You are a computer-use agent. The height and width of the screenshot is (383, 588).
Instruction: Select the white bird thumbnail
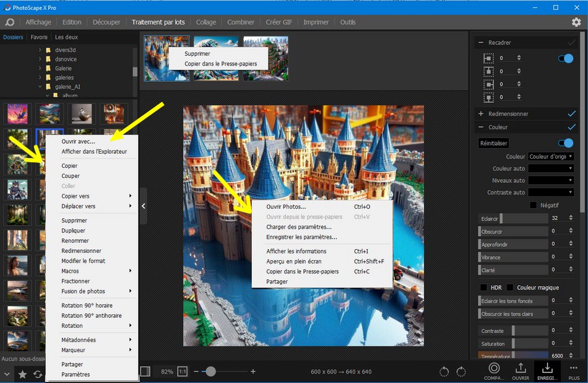(81, 113)
